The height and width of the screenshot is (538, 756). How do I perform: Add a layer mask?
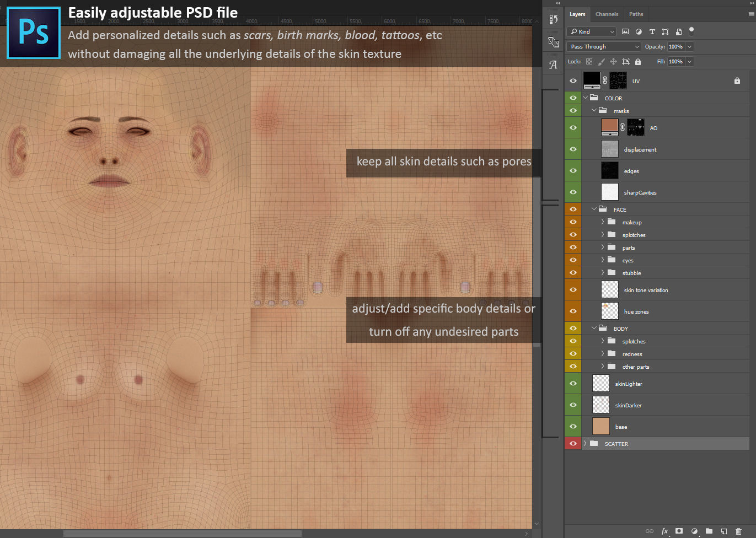coord(679,531)
